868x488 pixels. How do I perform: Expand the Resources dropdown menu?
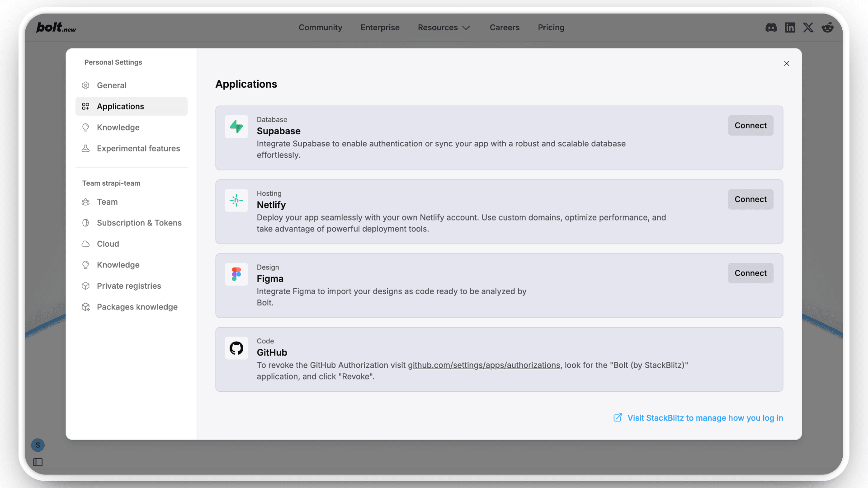click(444, 28)
